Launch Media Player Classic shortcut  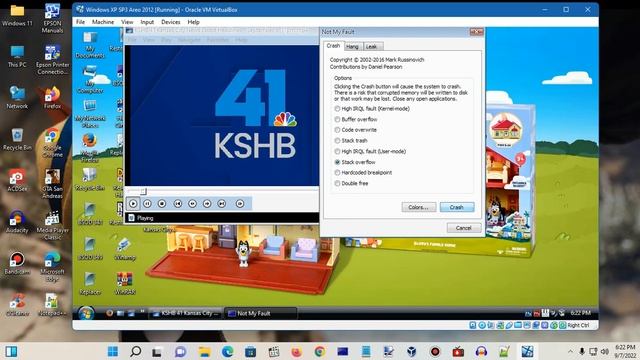(x=52, y=225)
